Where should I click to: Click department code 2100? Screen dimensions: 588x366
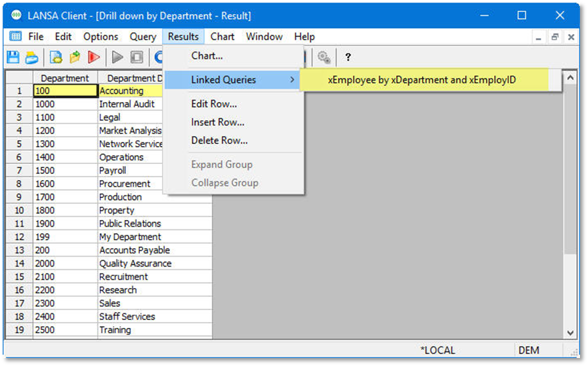[x=65, y=277]
